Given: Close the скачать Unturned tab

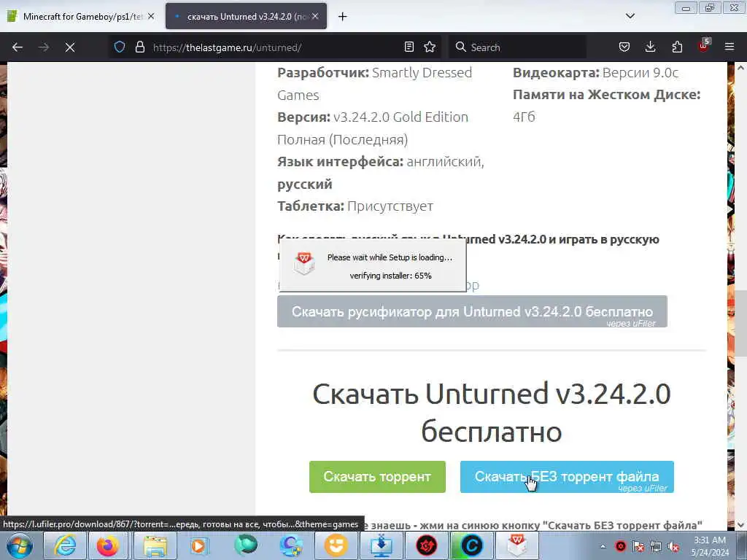Looking at the screenshot, I should tap(315, 16).
